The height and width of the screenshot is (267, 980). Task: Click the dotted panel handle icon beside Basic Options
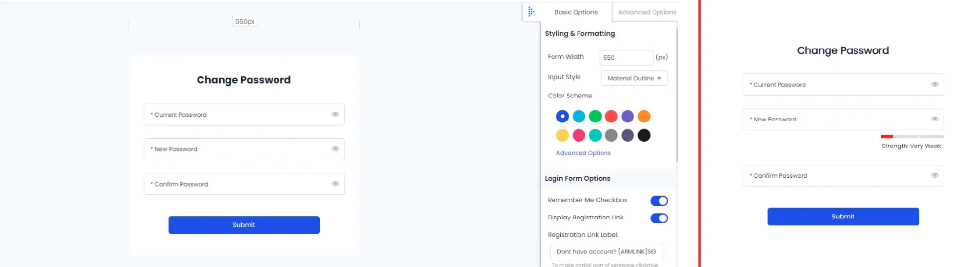[531, 12]
